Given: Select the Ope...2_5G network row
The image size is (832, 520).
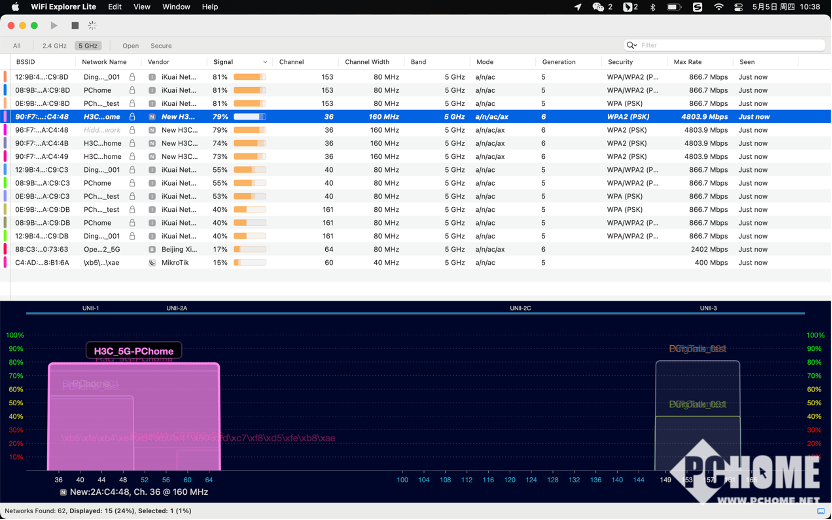Looking at the screenshot, I should tap(416, 249).
